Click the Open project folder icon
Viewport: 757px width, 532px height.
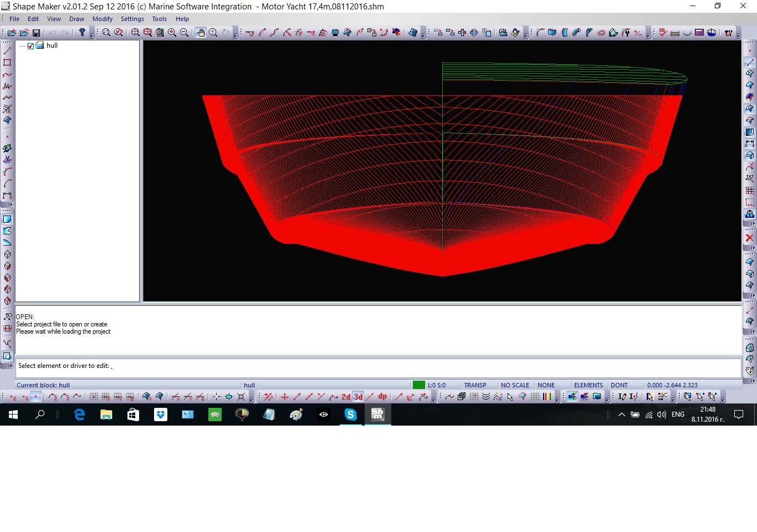(24, 33)
